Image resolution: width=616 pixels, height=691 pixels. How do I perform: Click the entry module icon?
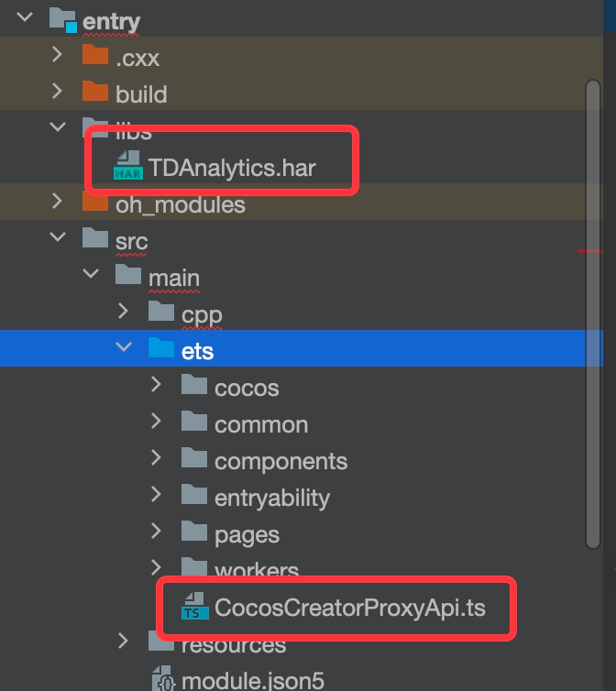point(63,20)
